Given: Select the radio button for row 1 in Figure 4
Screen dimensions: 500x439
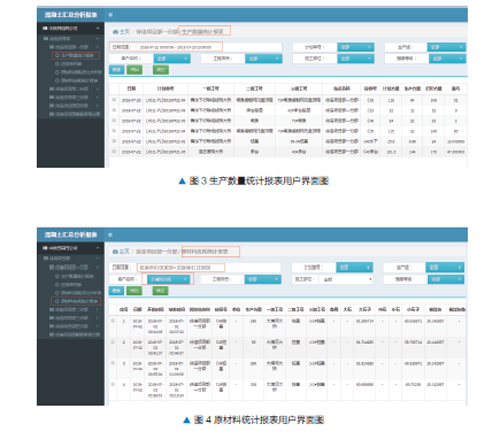Looking at the screenshot, I should [x=113, y=321].
